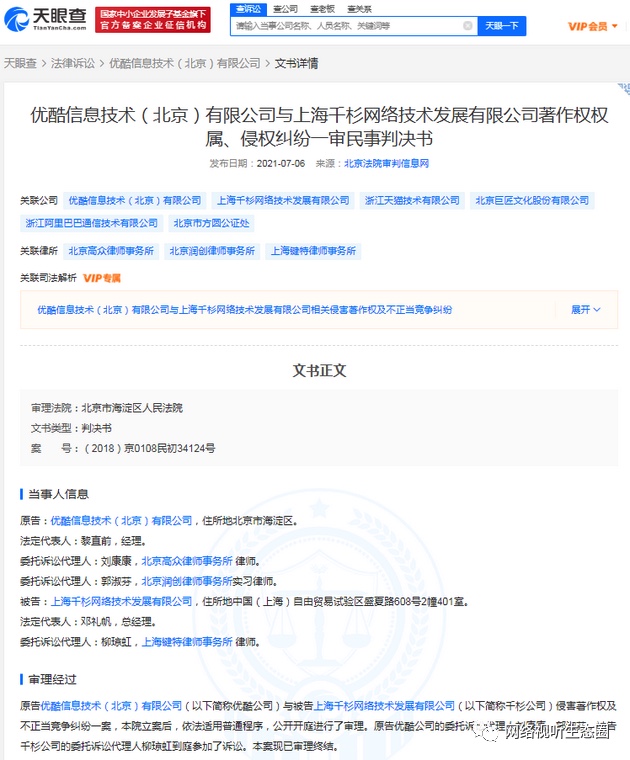Open 上海键特律师事务所 link under 柳琼虹
630x760 pixels.
coord(187,642)
